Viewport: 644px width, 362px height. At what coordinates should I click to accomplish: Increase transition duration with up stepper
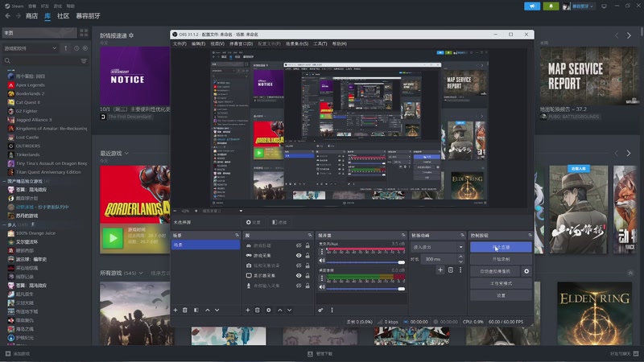pos(460,257)
